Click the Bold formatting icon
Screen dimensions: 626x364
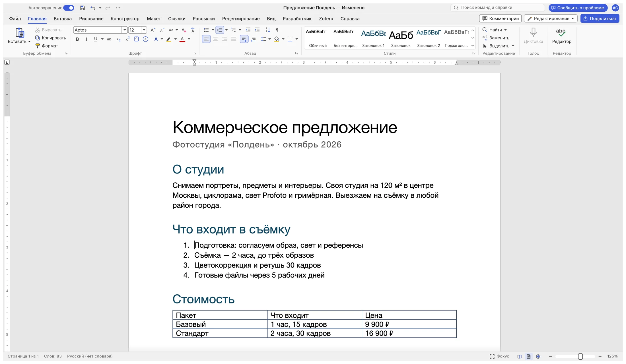pos(77,39)
